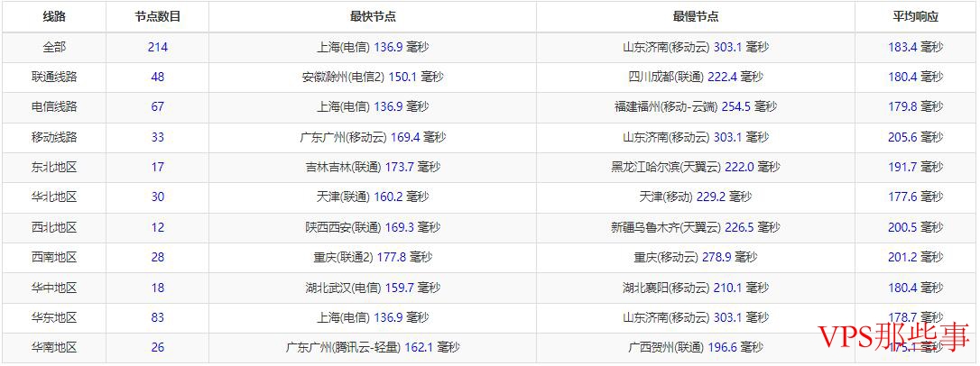
Task: Click 山东济南(移动云) slowest node in 移动线路 row
Action: tap(696, 137)
